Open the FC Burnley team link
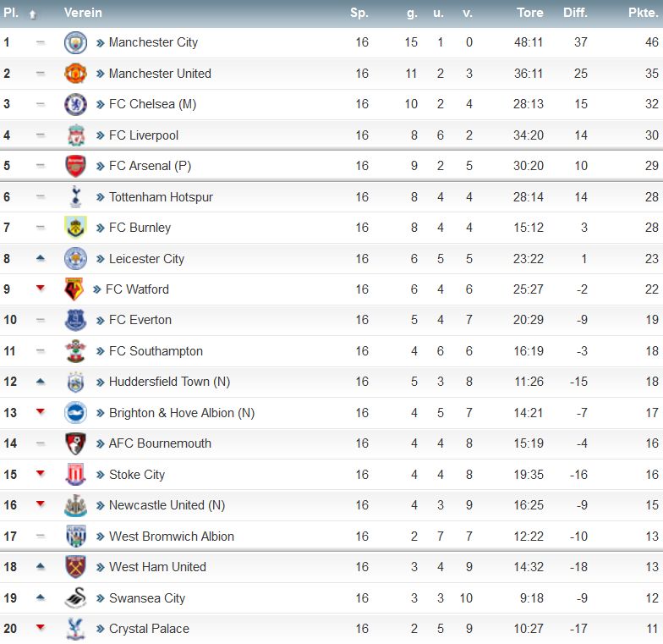 (x=140, y=228)
